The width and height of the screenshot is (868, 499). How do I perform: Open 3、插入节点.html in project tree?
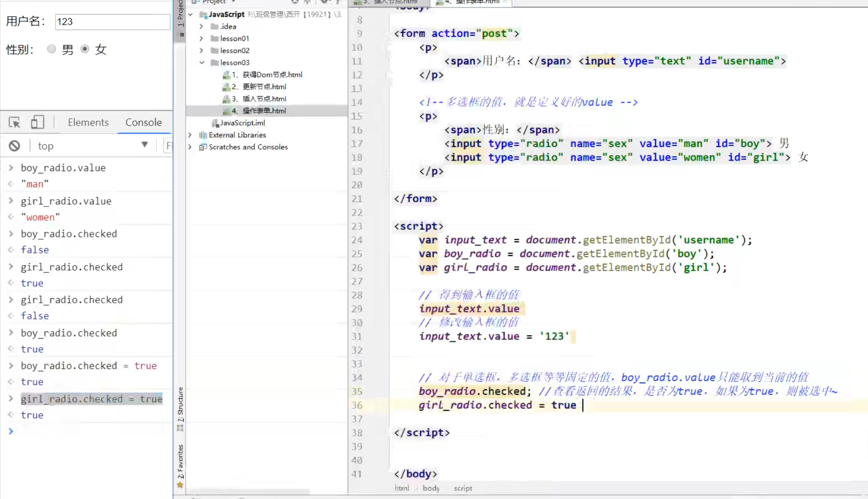pos(258,99)
